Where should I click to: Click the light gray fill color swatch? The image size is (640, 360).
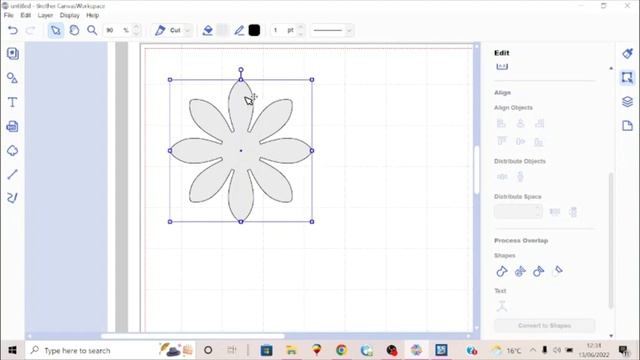[222, 30]
